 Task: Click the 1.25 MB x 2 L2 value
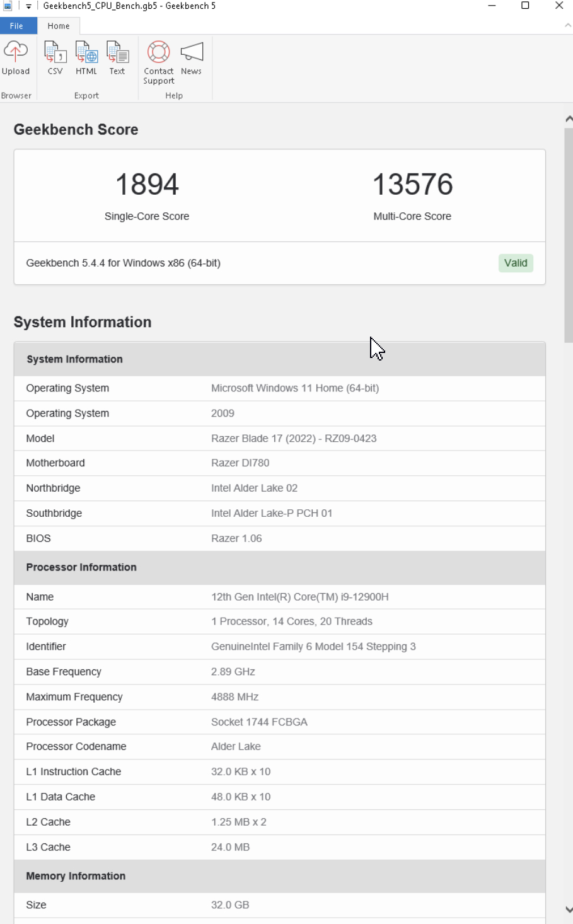click(x=239, y=822)
